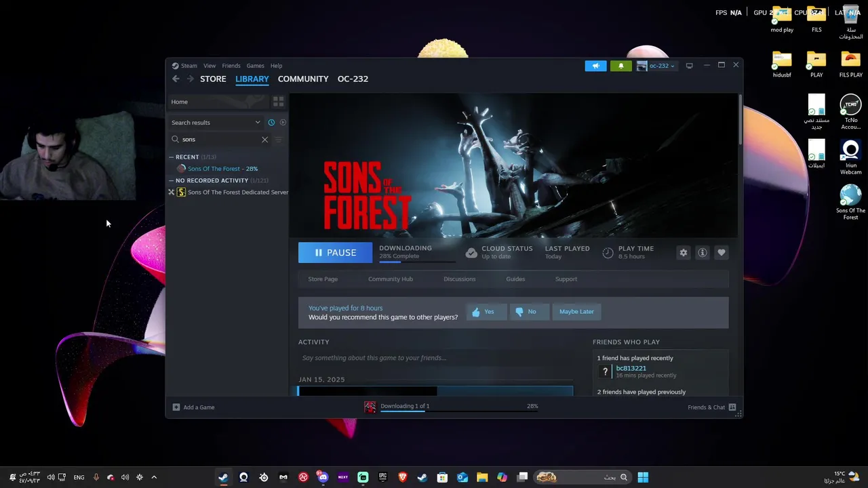Click the cloud status checkmark icon

click(471, 253)
